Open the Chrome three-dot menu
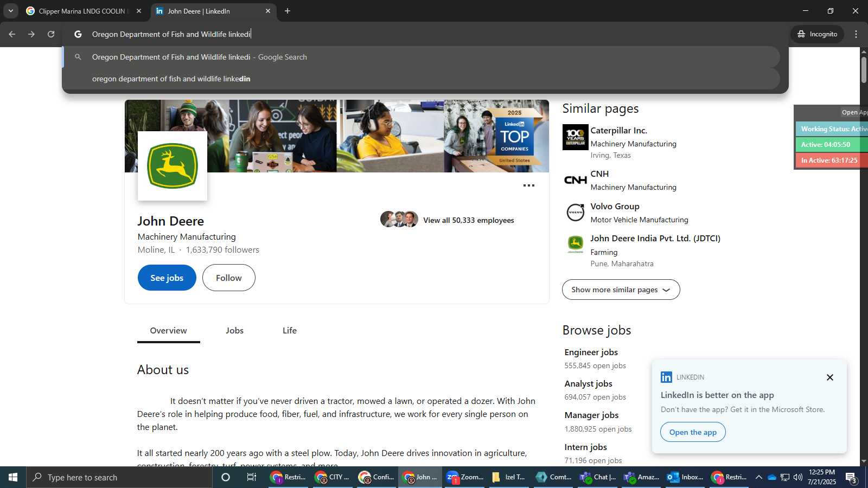The image size is (868, 488). pyautogui.click(x=856, y=34)
